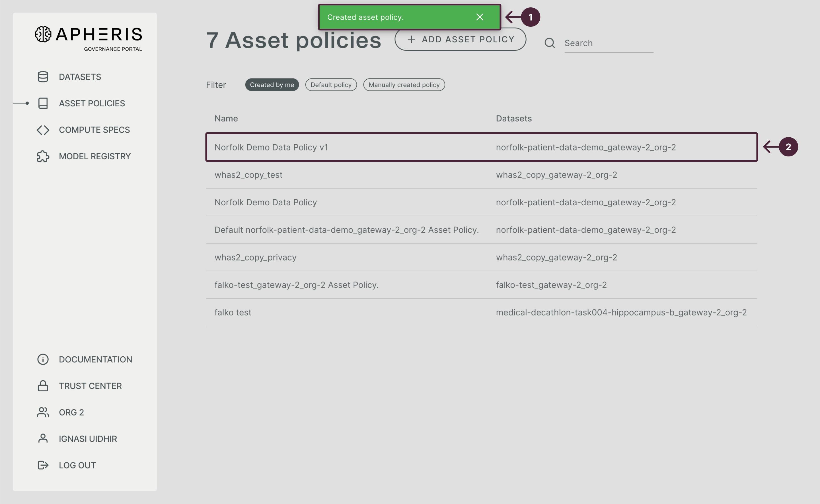Image resolution: width=820 pixels, height=504 pixels.
Task: Click the Asset Policies book icon
Action: pyautogui.click(x=43, y=103)
